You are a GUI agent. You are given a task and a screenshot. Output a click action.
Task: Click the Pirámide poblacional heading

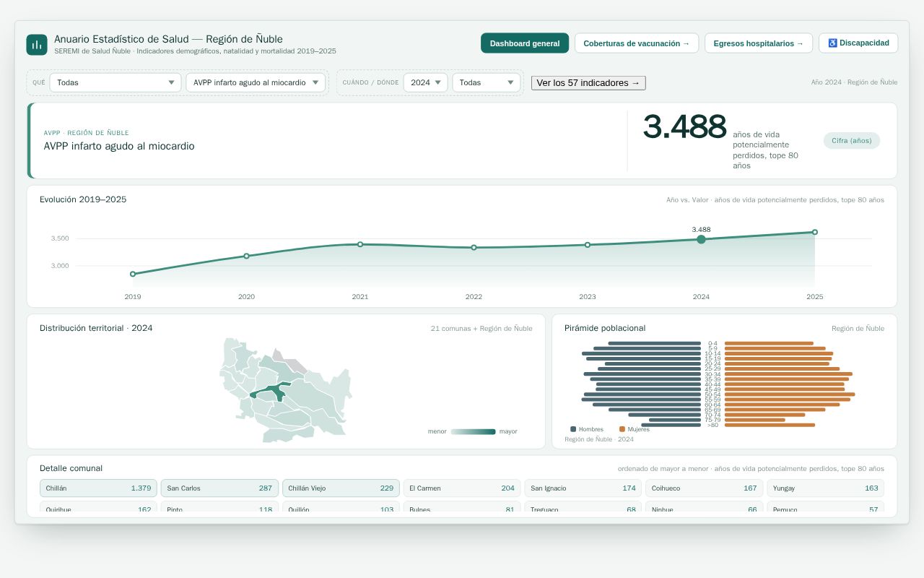[x=605, y=328]
